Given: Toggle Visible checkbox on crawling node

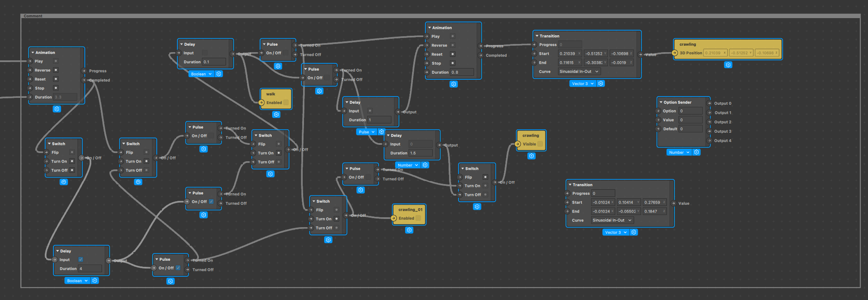Looking at the screenshot, I should [540, 144].
